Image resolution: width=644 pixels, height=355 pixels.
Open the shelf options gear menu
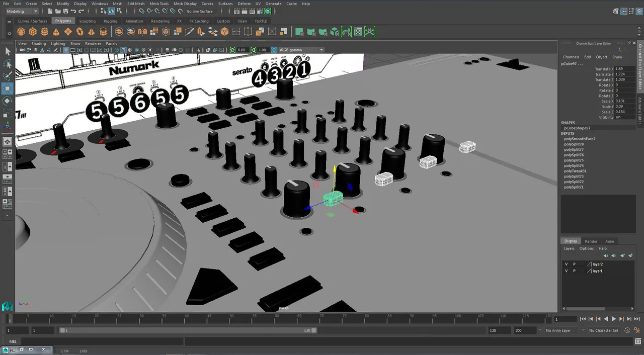point(9,34)
